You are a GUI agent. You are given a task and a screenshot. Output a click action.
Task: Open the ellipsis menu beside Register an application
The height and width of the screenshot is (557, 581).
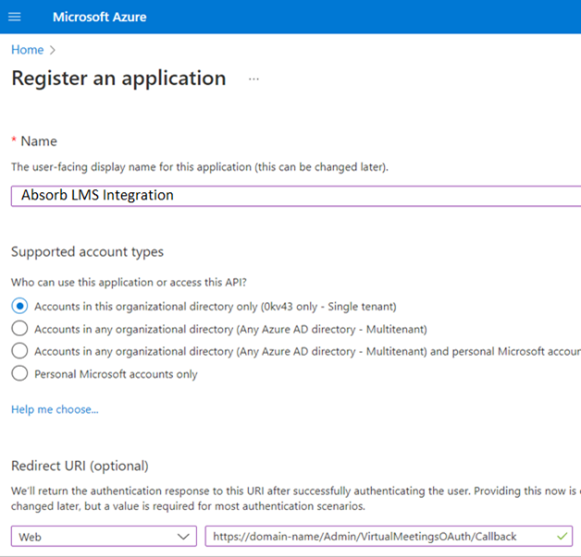point(254,79)
